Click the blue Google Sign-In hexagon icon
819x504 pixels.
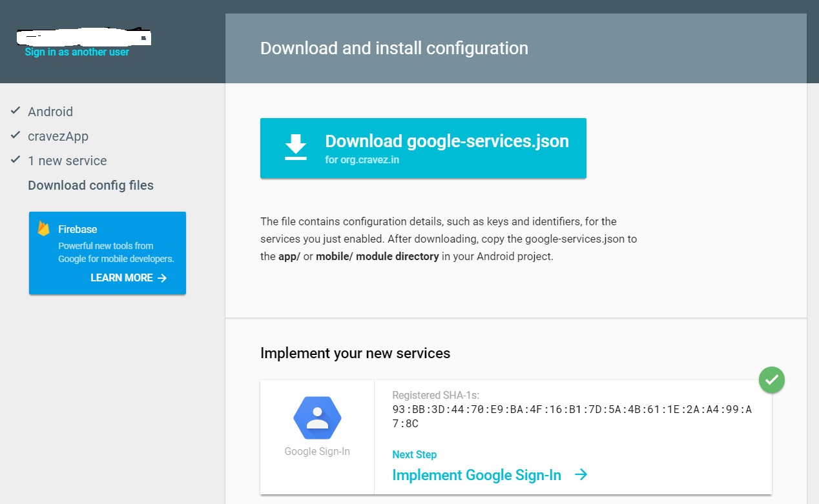[x=317, y=418]
